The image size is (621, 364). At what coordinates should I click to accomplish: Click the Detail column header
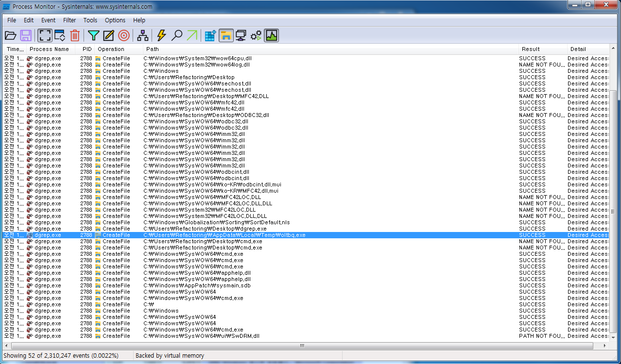[x=588, y=49]
